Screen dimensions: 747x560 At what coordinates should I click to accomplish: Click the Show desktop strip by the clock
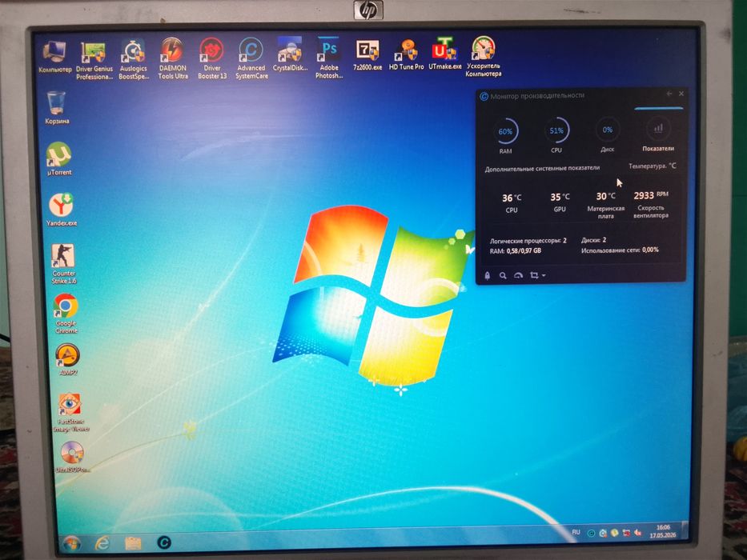tap(685, 530)
